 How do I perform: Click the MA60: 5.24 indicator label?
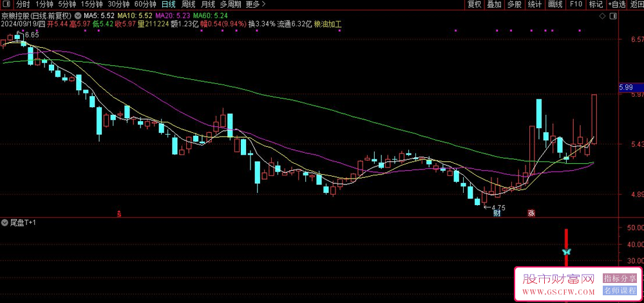click(x=211, y=16)
